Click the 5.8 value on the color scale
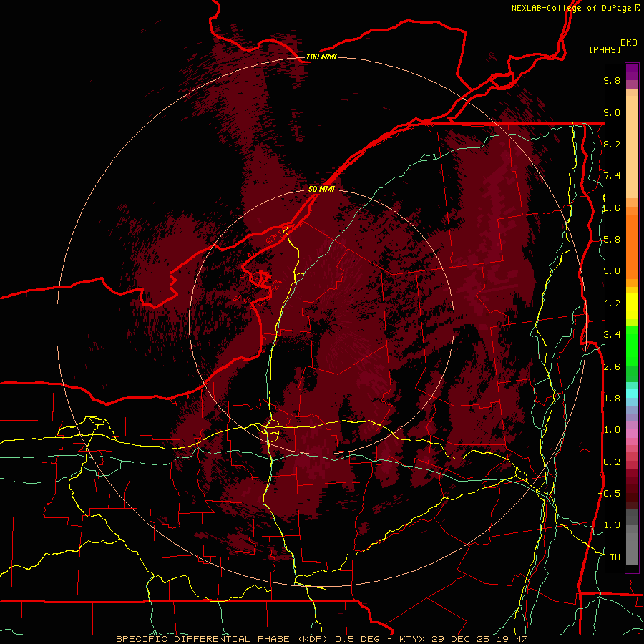Viewport: 644px width, 644px height. 612,240
